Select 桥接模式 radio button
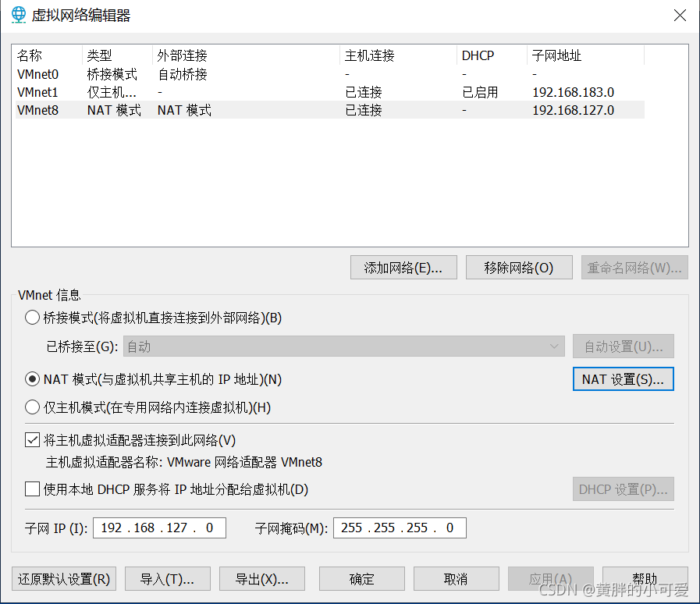The width and height of the screenshot is (700, 604). click(x=32, y=318)
